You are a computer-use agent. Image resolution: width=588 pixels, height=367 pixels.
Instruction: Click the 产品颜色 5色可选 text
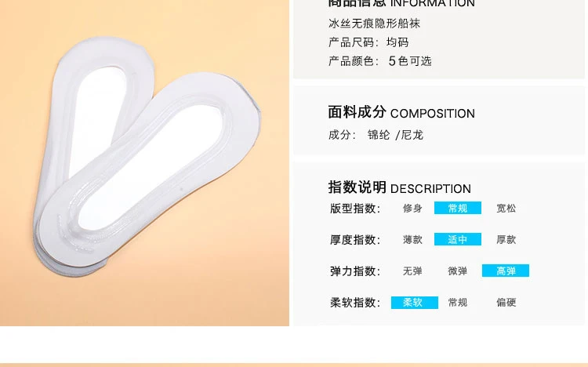coord(380,61)
